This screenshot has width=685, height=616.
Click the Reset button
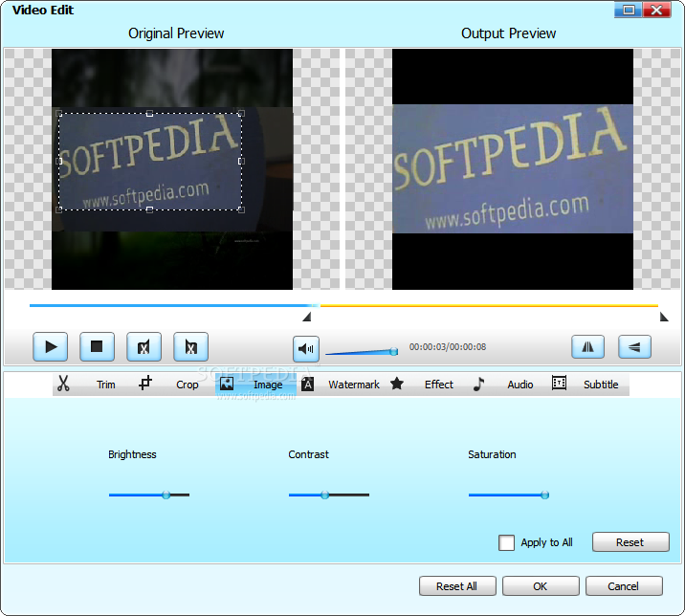coord(630,542)
